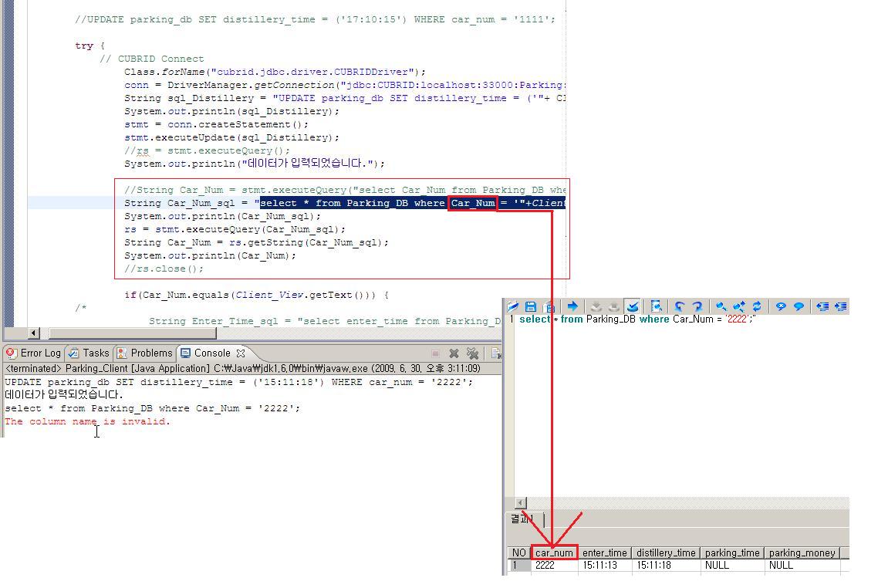Select the Problems tab
The image size is (878, 588).
144,353
